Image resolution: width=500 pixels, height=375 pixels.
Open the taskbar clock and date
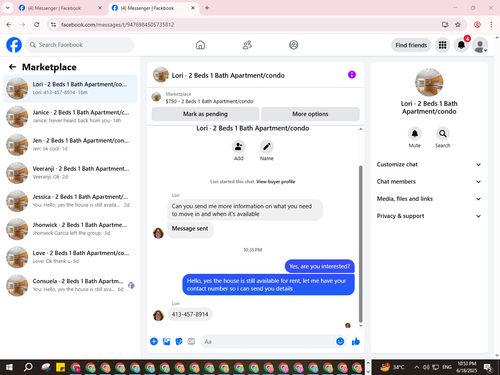[467, 367]
